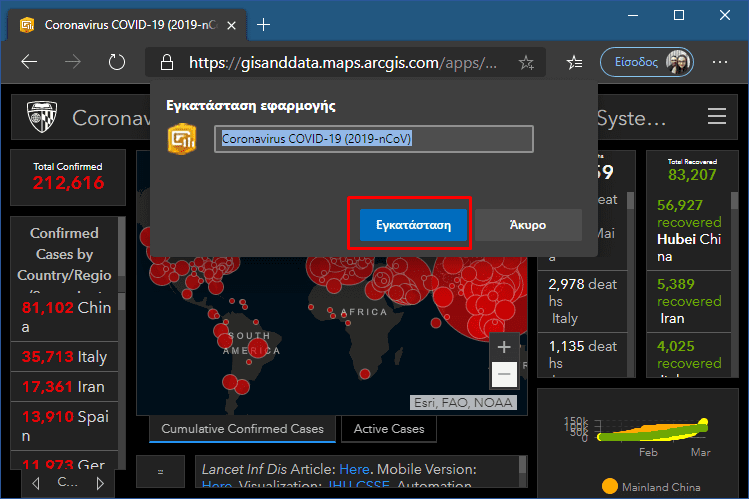Image resolution: width=749 pixels, height=499 pixels.
Task: Click previous arrow under country list
Action: 36,483
